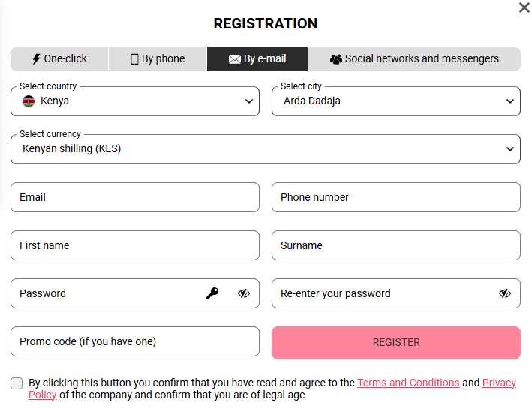Screen dimensions: 532x414
Task: Focus the Promo code input field
Action: click(x=135, y=341)
